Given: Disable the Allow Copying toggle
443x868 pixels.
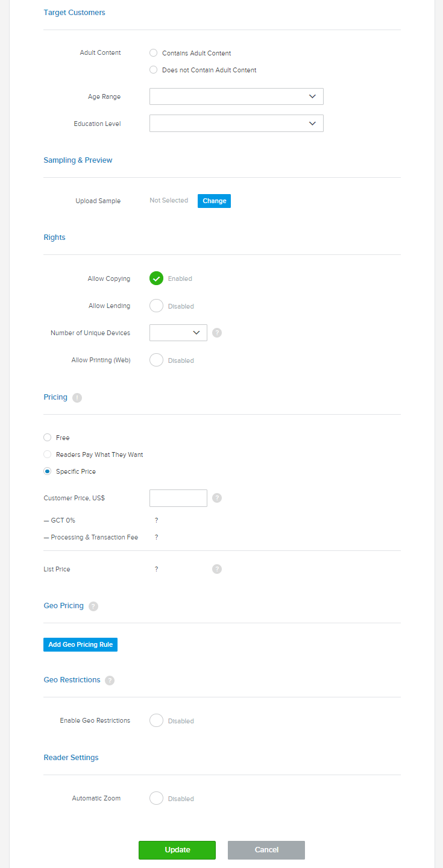Looking at the screenshot, I should click(x=157, y=278).
